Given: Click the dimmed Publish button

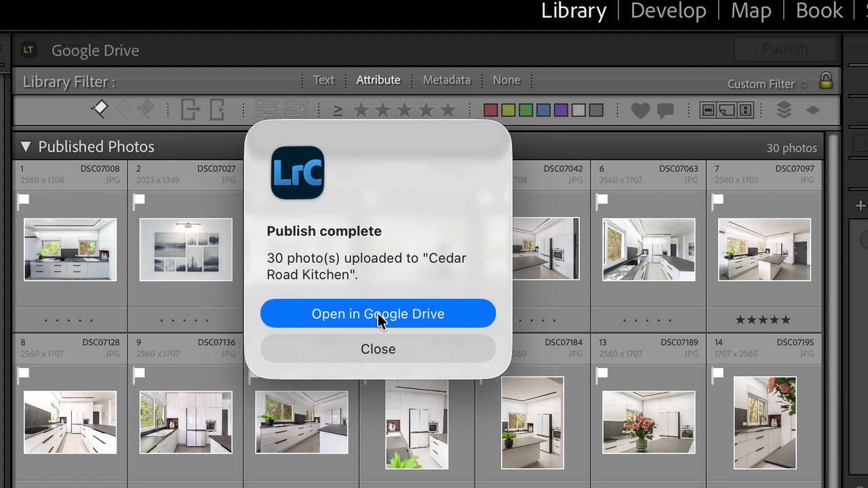Looking at the screenshot, I should (x=785, y=49).
